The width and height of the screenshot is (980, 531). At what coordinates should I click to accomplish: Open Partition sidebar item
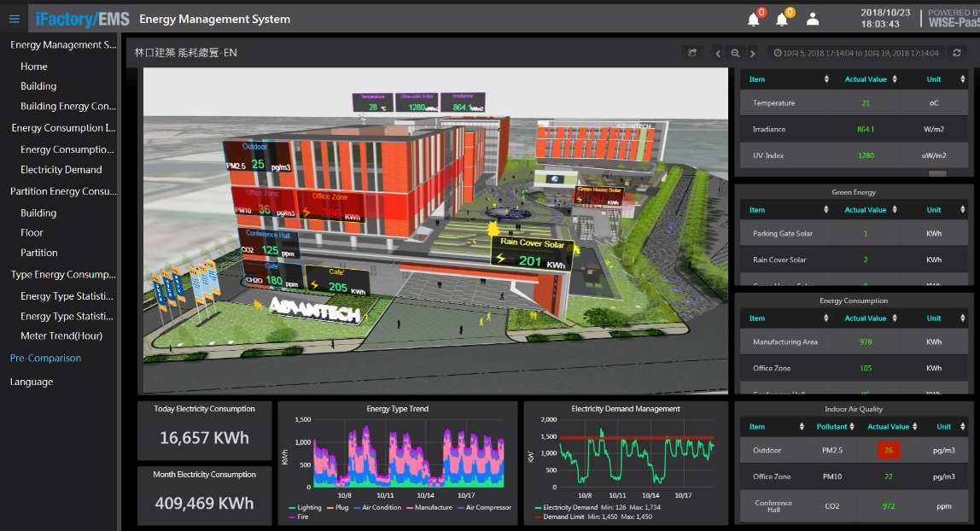click(x=38, y=253)
